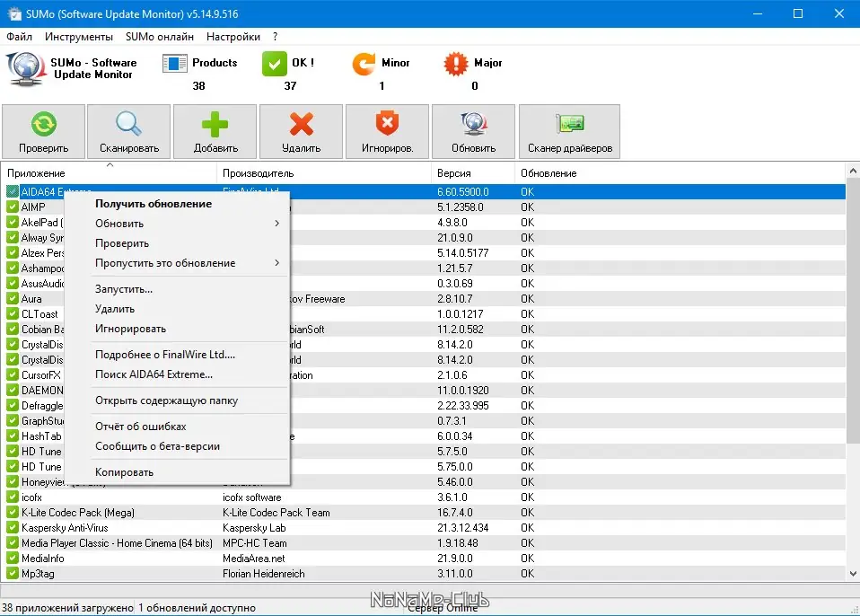Click the status icon beside CursorFX
This screenshot has width=860, height=616.
tap(13, 374)
